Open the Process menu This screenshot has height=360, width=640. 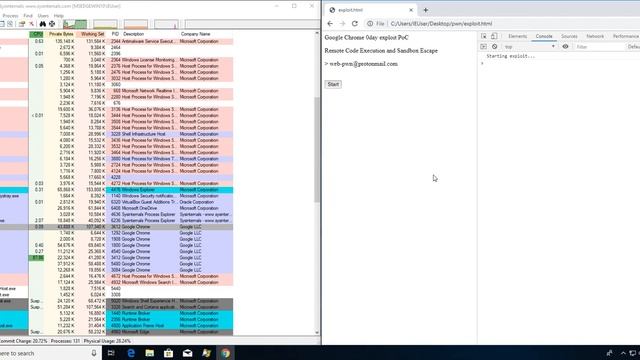(x=10, y=16)
